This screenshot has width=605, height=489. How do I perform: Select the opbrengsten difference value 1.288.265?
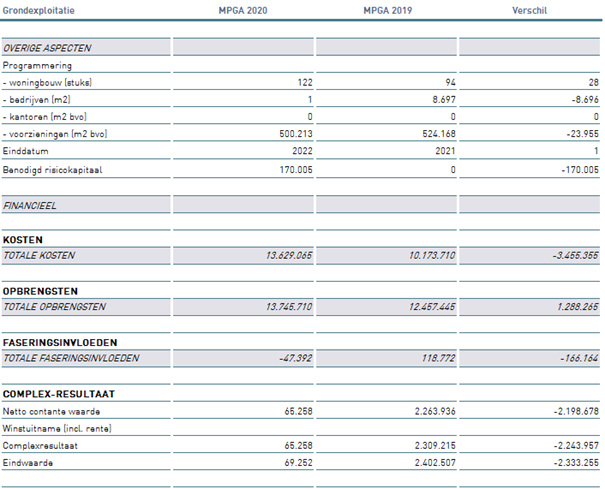coord(572,306)
